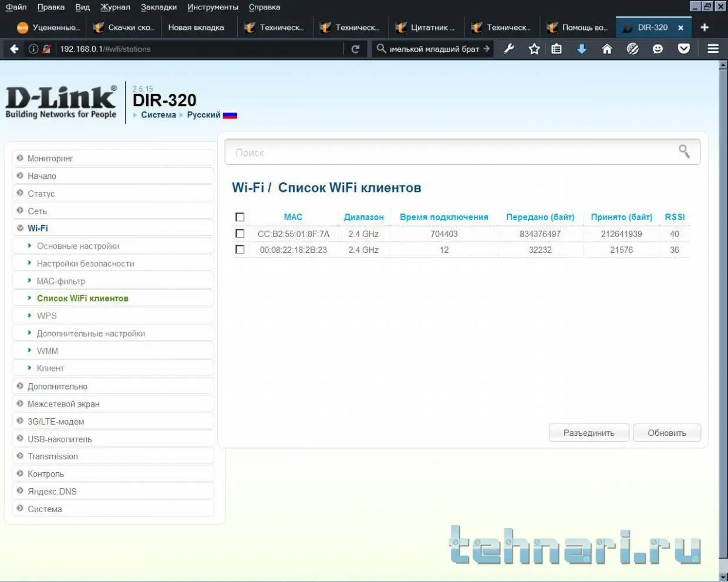The height and width of the screenshot is (582, 728).
Task: Go to browser home page icon
Action: pyautogui.click(x=607, y=49)
